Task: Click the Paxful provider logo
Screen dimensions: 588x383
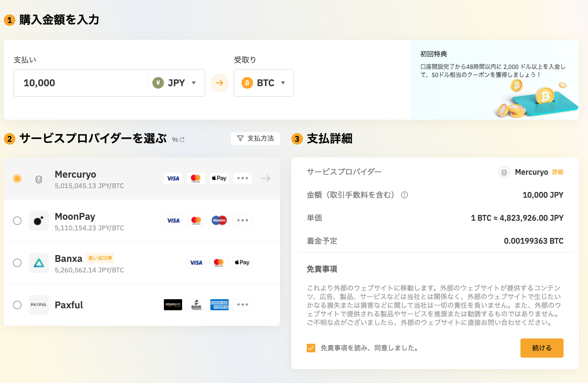Action: point(39,305)
